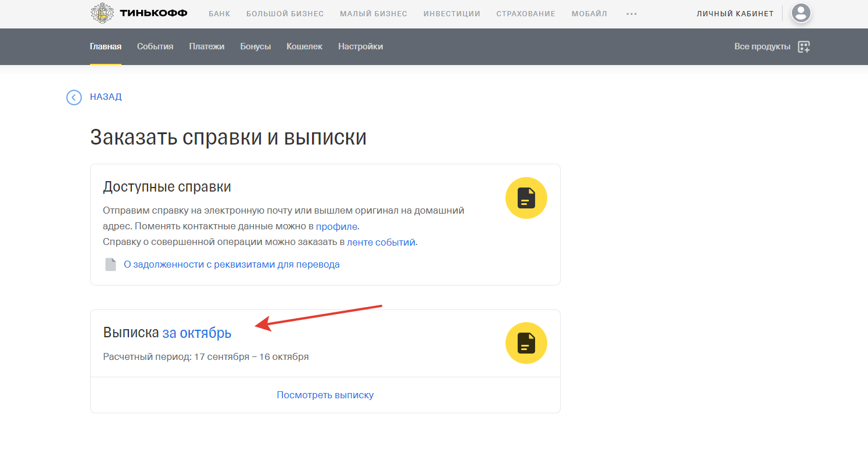Click gray file icon beside debt certificate
The image size is (868, 465).
pos(110,265)
